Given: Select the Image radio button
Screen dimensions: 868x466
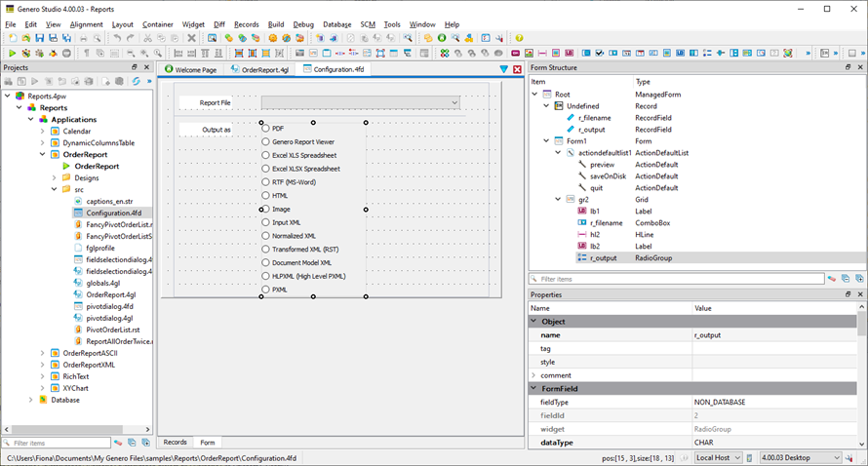Looking at the screenshot, I should 265,210.
